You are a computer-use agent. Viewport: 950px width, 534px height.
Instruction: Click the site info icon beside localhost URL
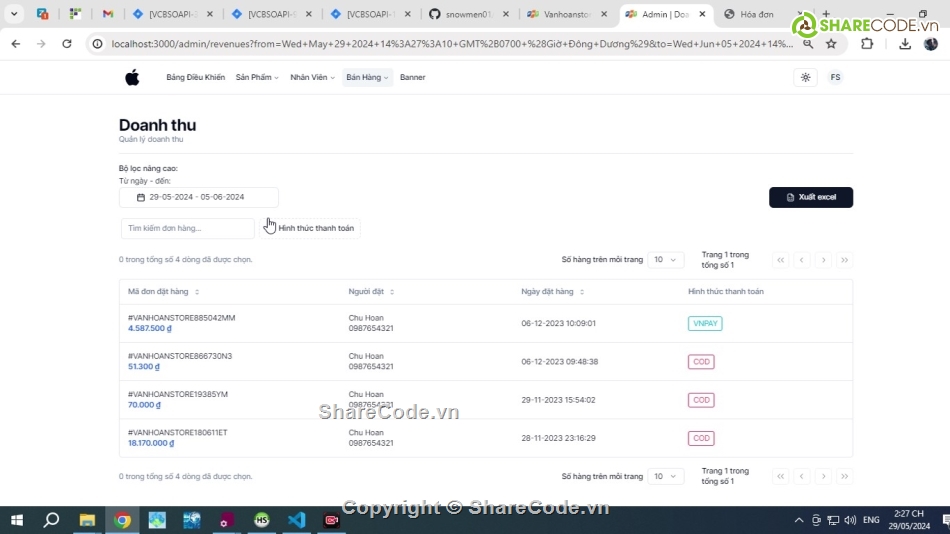(x=97, y=44)
